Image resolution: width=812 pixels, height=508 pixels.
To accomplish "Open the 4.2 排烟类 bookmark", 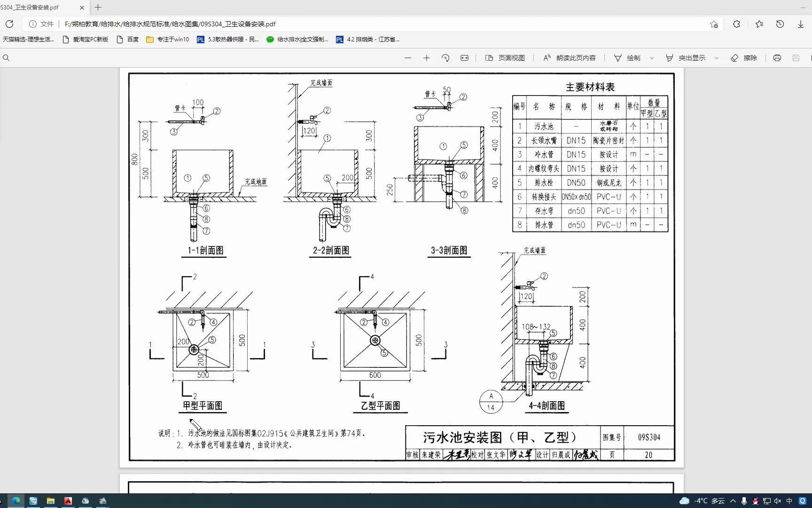I will (367, 40).
